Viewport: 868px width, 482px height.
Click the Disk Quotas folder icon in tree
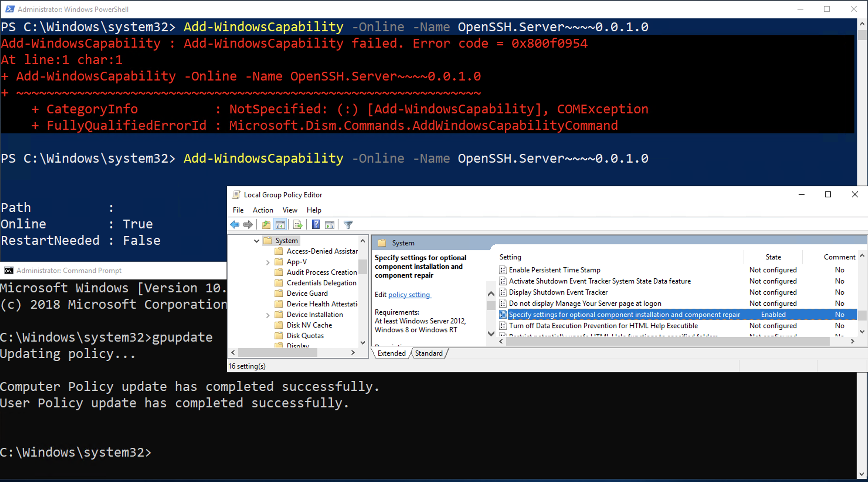[279, 336]
